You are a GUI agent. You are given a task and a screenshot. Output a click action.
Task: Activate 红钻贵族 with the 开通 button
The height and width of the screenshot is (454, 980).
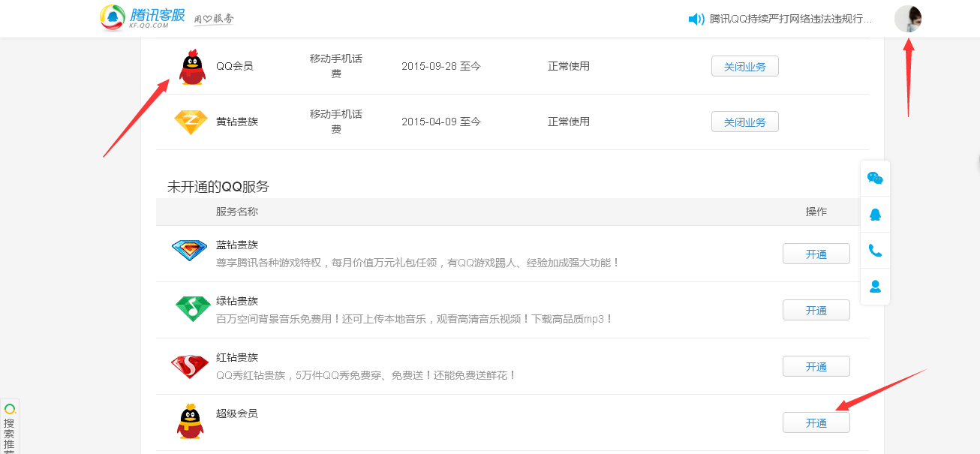click(816, 366)
